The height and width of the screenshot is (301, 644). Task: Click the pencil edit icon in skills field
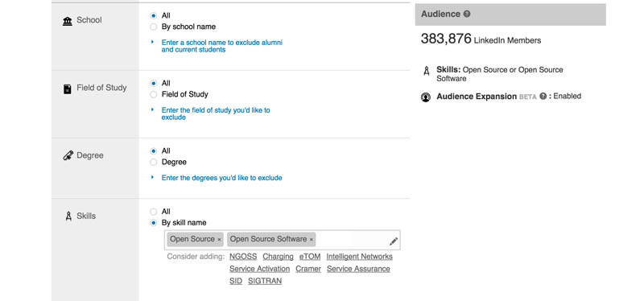coord(394,241)
